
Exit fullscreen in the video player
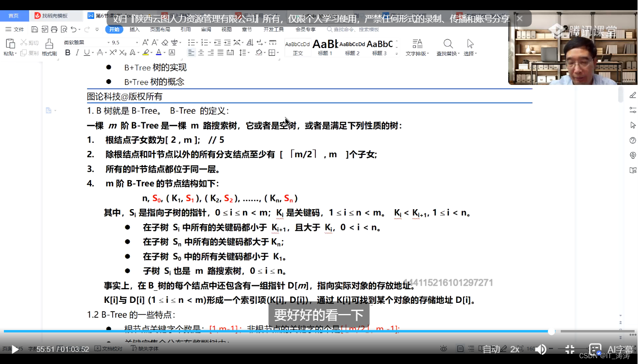pos(569,349)
